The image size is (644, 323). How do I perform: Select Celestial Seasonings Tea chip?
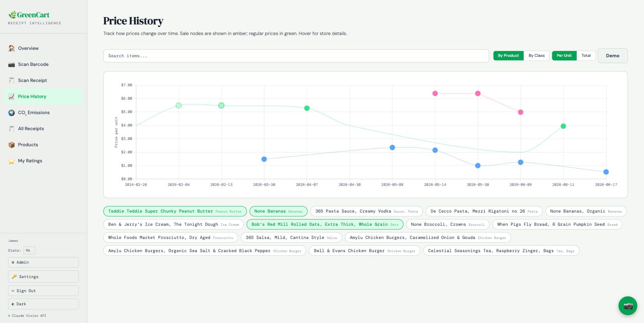tap(501, 251)
